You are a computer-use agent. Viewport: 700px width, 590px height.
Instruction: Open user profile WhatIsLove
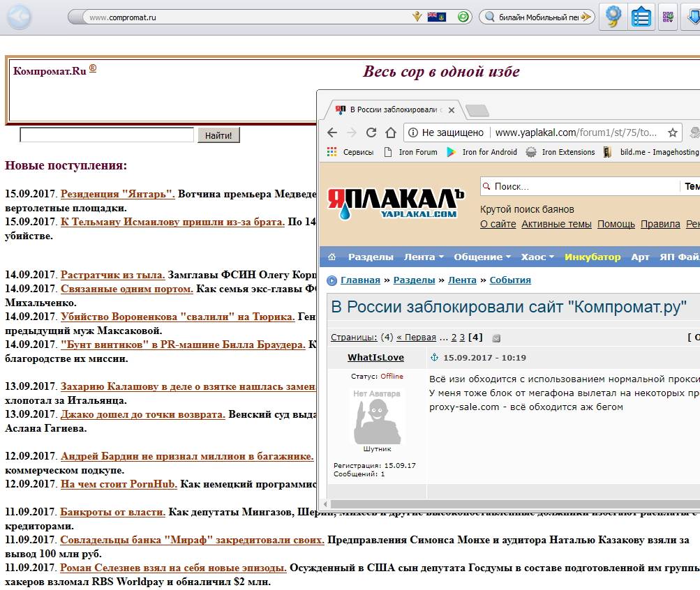376,357
